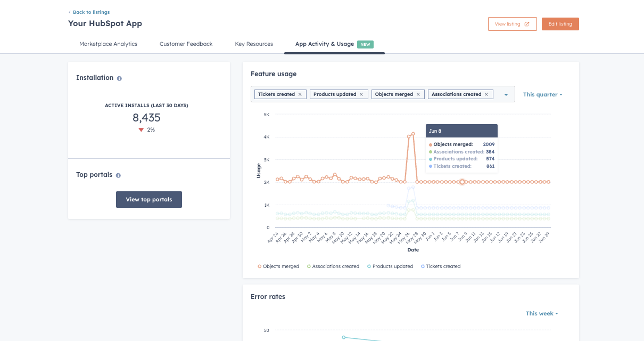The width and height of the screenshot is (644, 341).
Task: Click the Active Installs (Last 30 Days) label
Action: click(x=146, y=105)
